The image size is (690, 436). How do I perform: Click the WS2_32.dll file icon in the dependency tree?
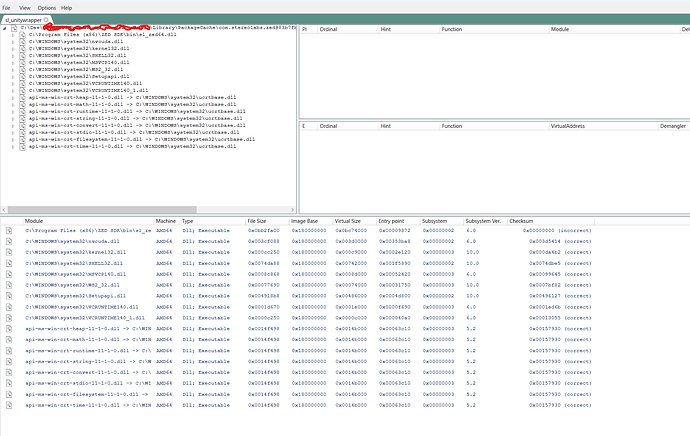[22, 69]
